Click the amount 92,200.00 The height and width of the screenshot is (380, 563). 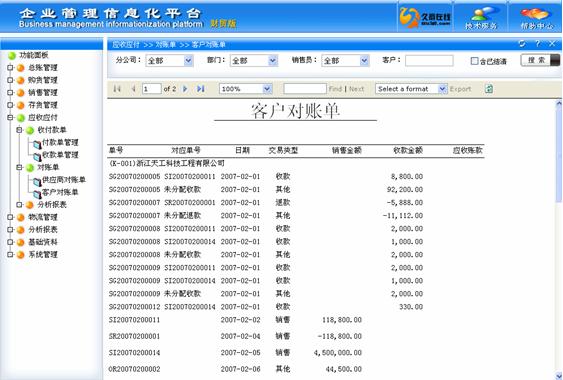click(405, 189)
